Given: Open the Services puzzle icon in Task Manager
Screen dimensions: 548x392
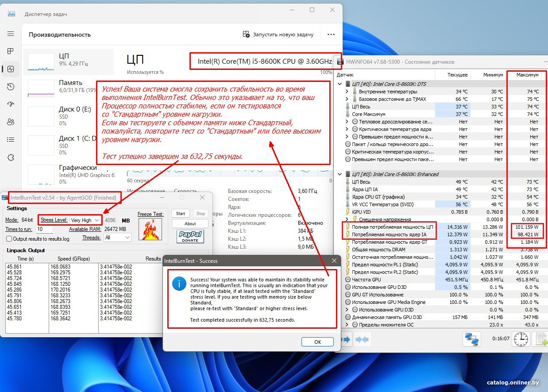Looking at the screenshot, I should 11,158.
